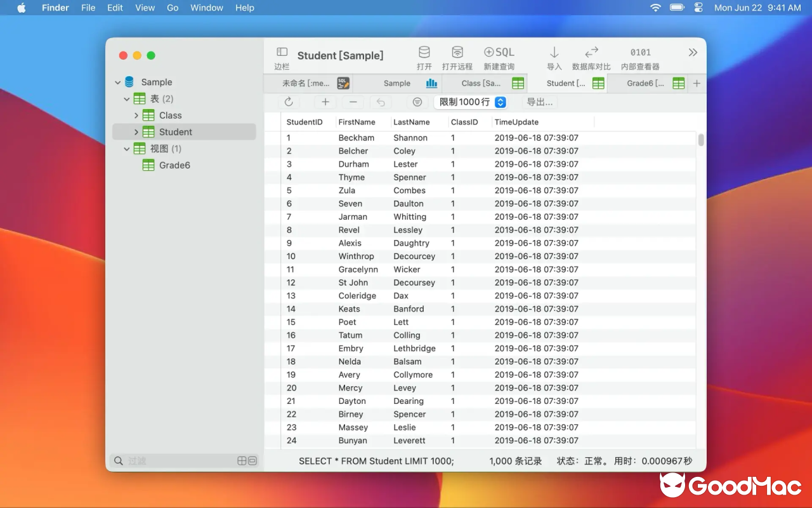The height and width of the screenshot is (508, 812).
Task: Open the File menu
Action: point(88,8)
